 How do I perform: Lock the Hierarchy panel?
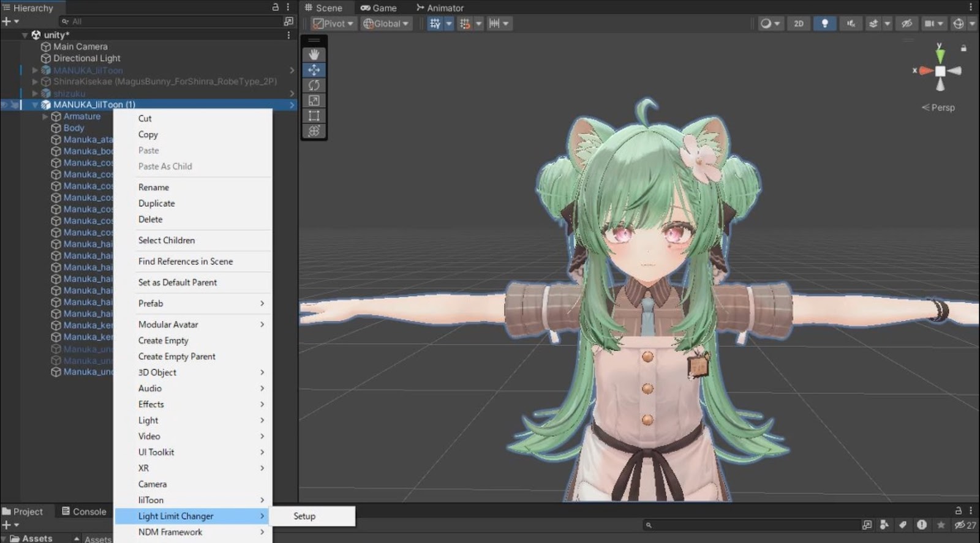coord(276,7)
